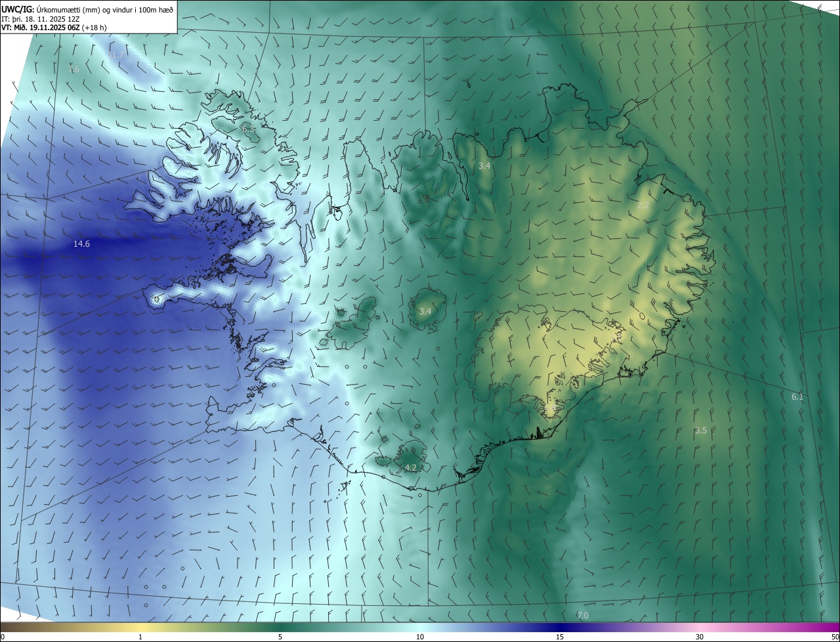Click the 11.7 value label
This screenshot has width=840, height=642.
pyautogui.click(x=116, y=56)
